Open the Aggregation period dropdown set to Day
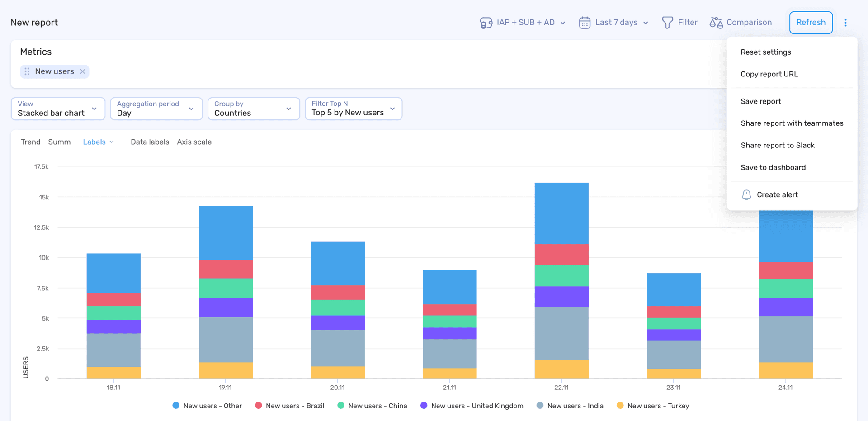 coord(156,109)
